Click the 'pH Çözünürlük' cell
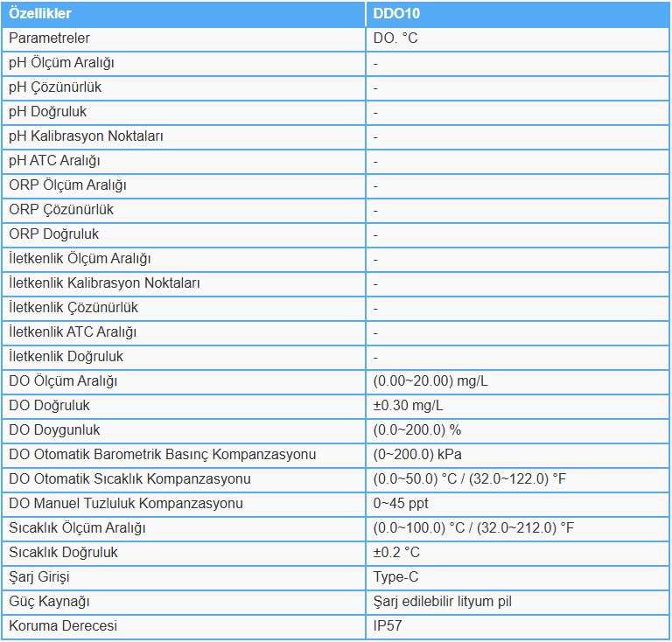The width and height of the screenshot is (672, 642). pyautogui.click(x=184, y=87)
